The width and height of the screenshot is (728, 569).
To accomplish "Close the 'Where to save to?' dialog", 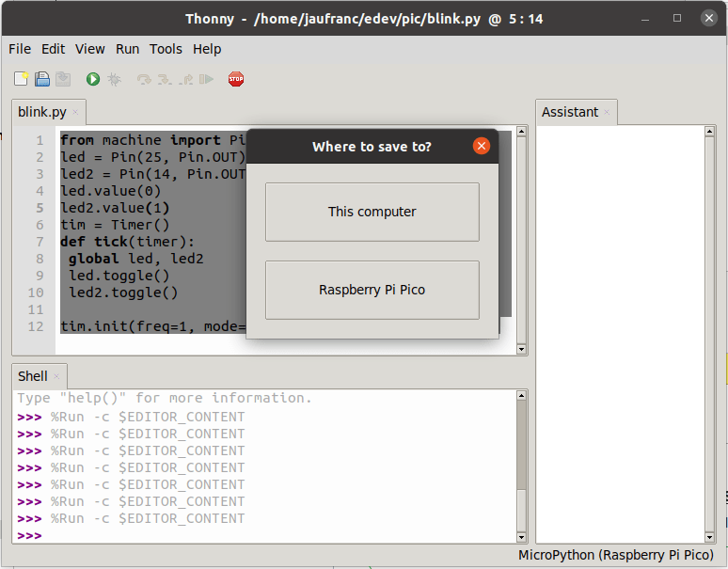I will pos(482,146).
